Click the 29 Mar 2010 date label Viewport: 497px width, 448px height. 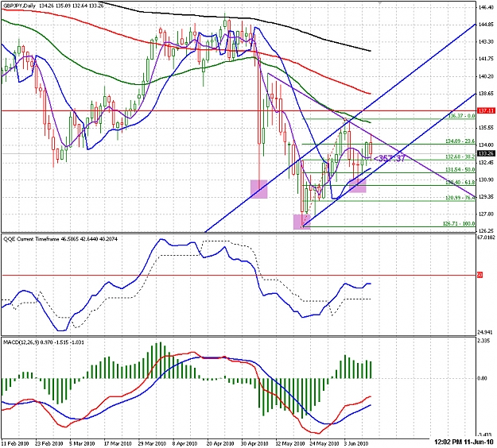(152, 443)
